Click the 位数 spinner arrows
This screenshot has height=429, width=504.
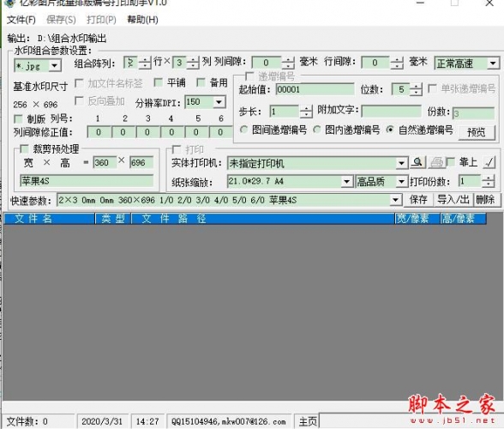[416, 89]
